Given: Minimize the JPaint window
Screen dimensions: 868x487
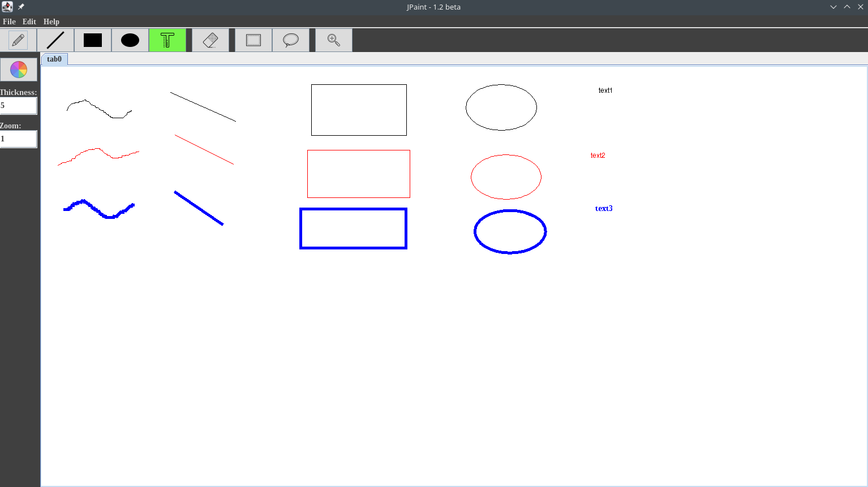Looking at the screenshot, I should tap(833, 7).
